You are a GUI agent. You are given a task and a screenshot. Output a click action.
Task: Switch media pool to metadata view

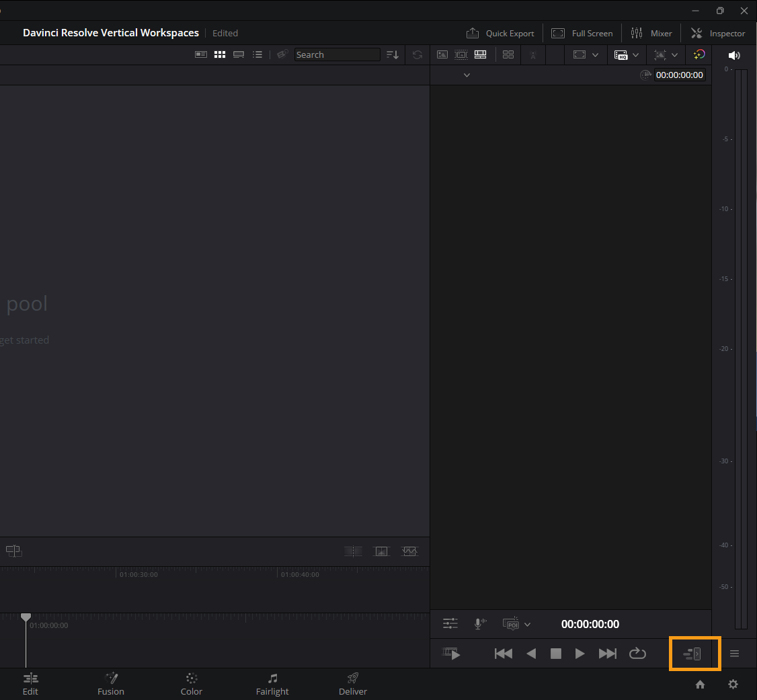coord(201,54)
